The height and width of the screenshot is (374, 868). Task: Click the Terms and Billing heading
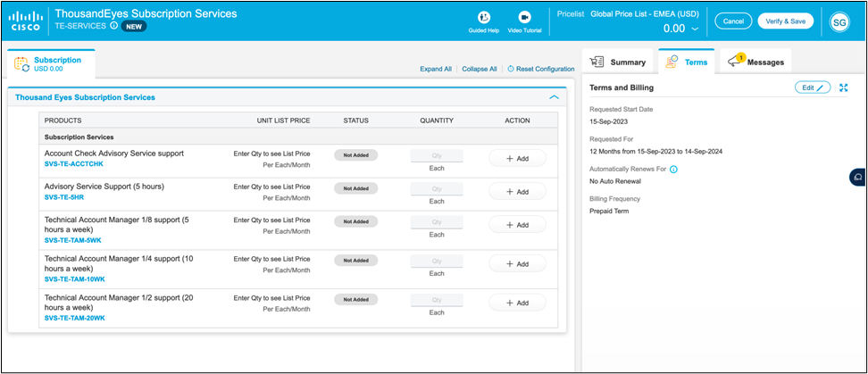click(622, 87)
